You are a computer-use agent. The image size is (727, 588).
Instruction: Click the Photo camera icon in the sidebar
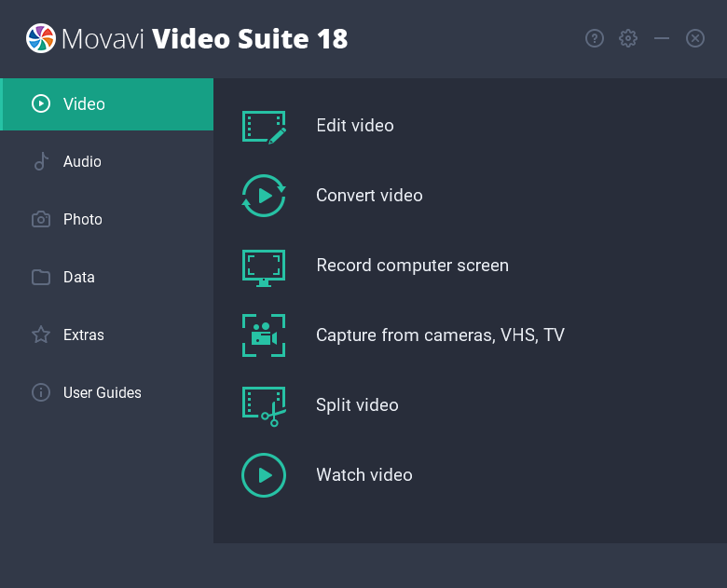(41, 219)
